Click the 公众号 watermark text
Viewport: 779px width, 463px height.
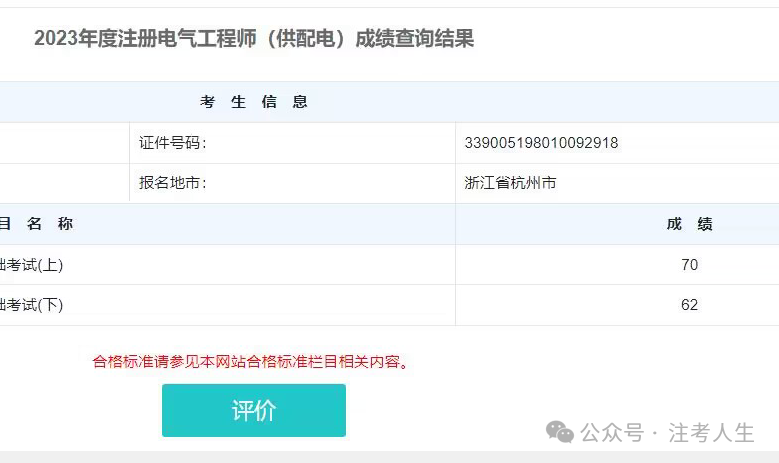[x=612, y=433]
